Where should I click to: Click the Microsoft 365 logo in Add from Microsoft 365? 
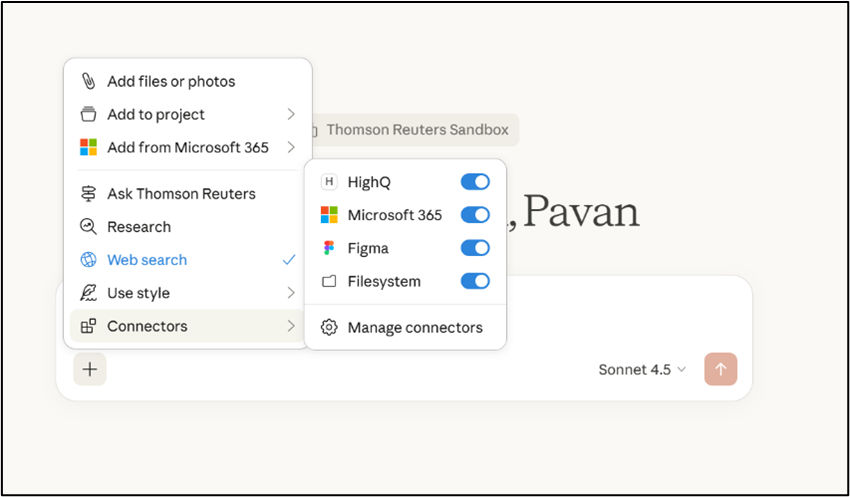tap(88, 147)
